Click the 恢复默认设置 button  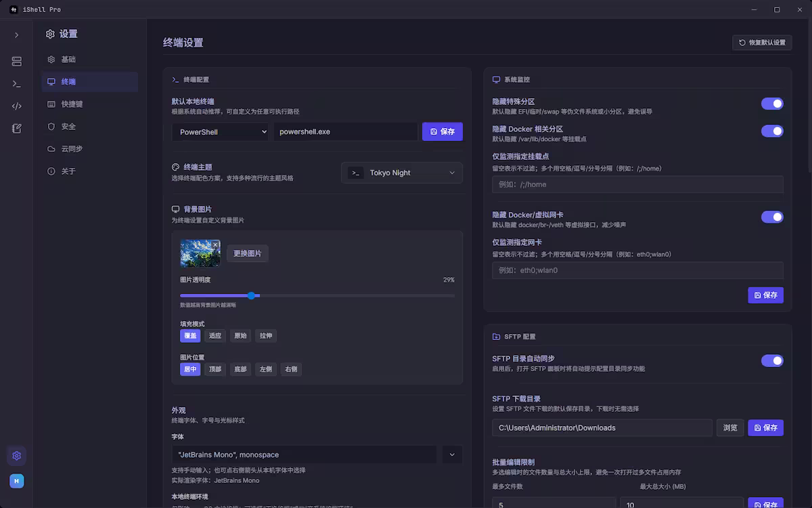tap(762, 42)
